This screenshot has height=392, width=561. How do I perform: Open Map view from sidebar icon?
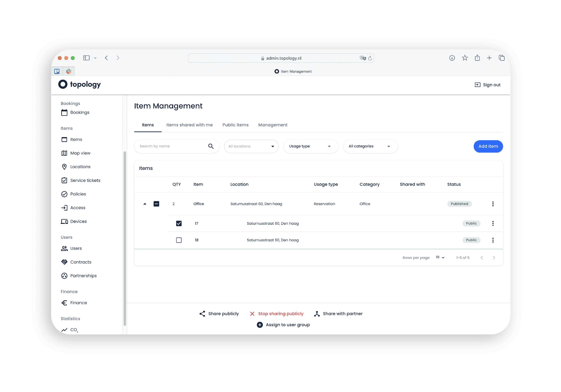[x=64, y=153]
